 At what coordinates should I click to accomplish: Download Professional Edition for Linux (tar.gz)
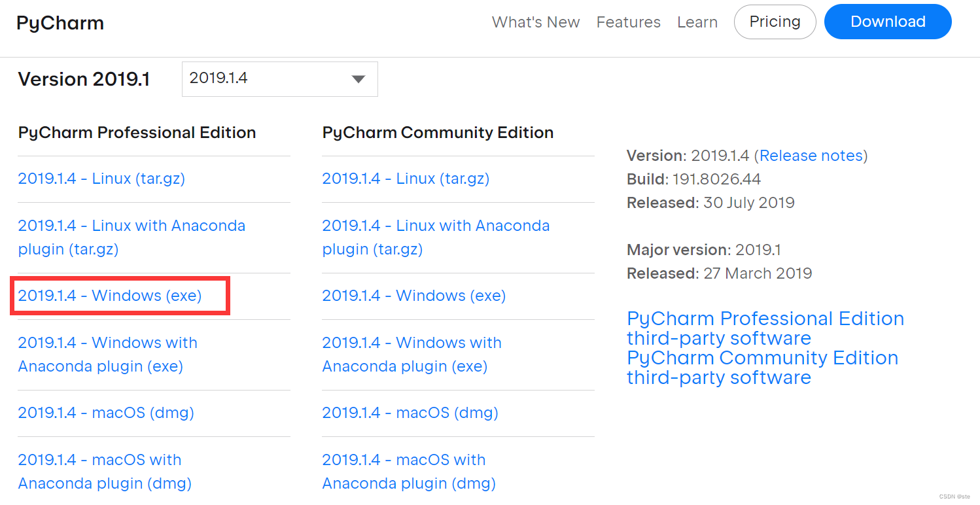click(x=101, y=178)
